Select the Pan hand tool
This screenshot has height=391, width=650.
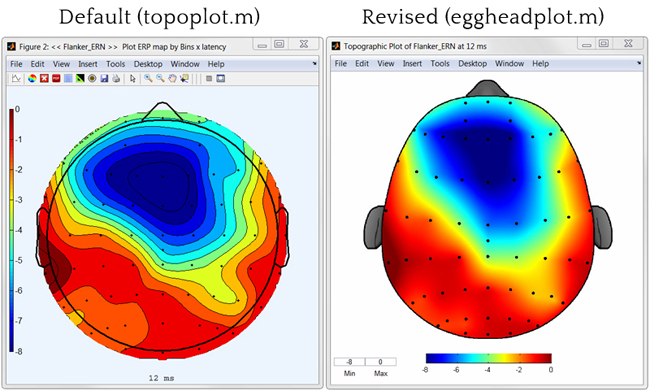172,78
